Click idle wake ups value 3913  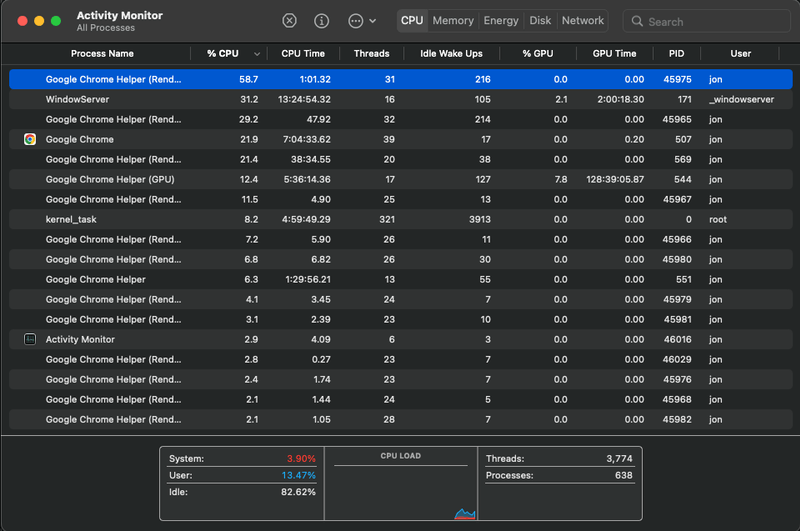point(480,219)
